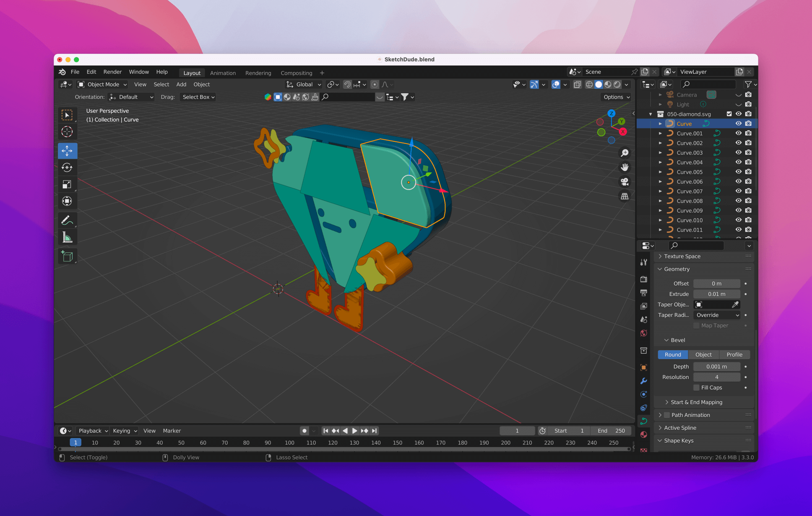Open the Render menu in the header
Viewport: 812px width, 516px height.
tap(112, 72)
